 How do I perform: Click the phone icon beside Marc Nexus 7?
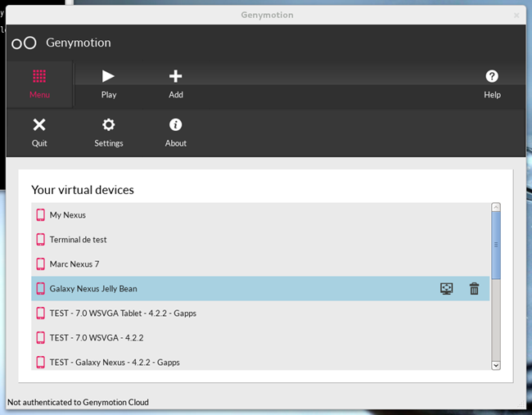click(x=40, y=264)
